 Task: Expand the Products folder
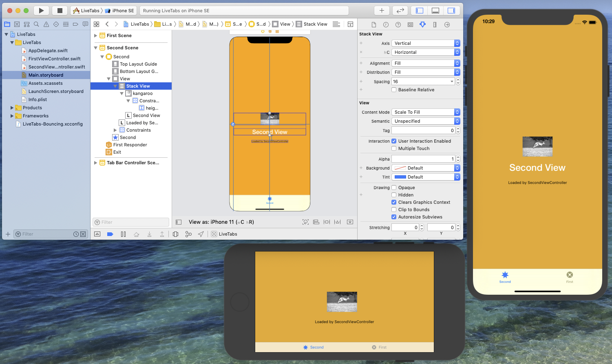point(12,108)
